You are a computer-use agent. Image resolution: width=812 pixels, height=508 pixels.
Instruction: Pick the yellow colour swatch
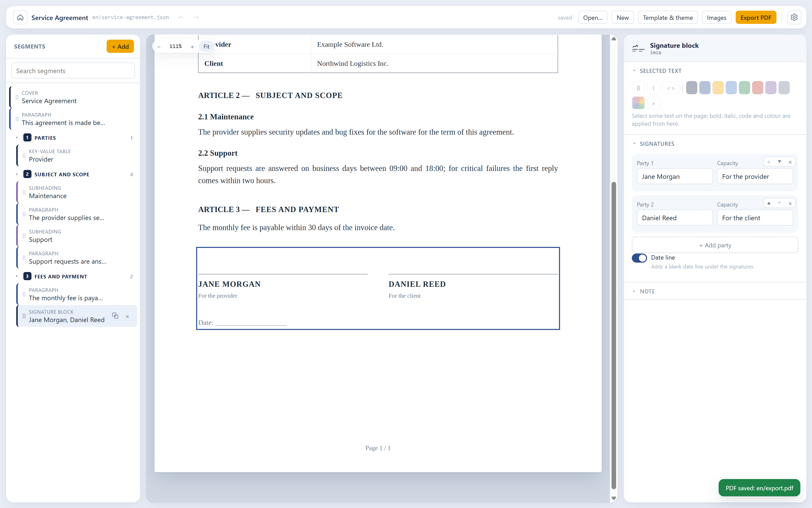pos(718,88)
